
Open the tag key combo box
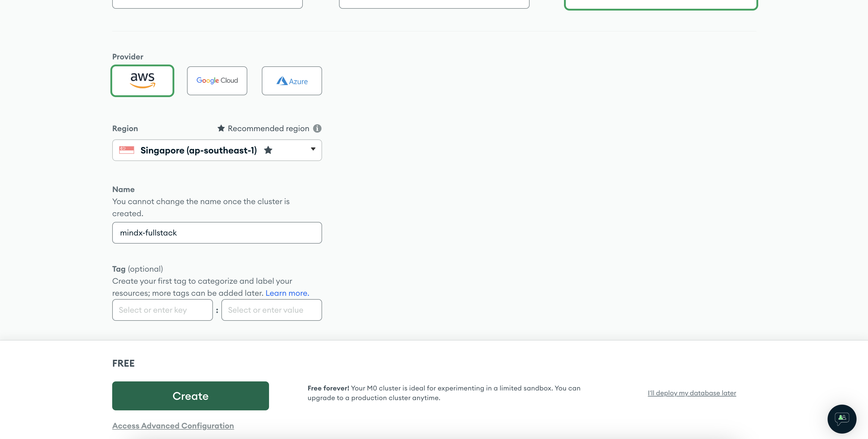tap(163, 310)
